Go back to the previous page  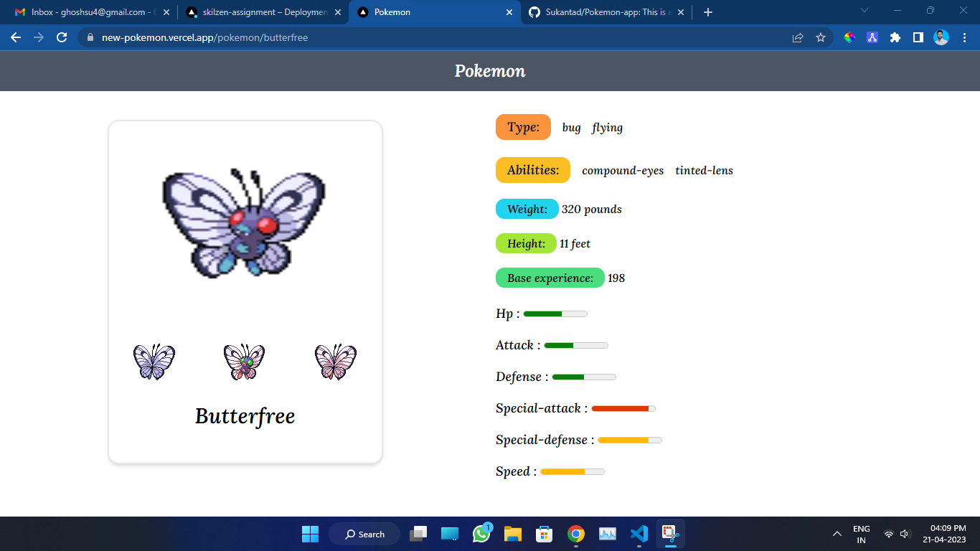16,37
